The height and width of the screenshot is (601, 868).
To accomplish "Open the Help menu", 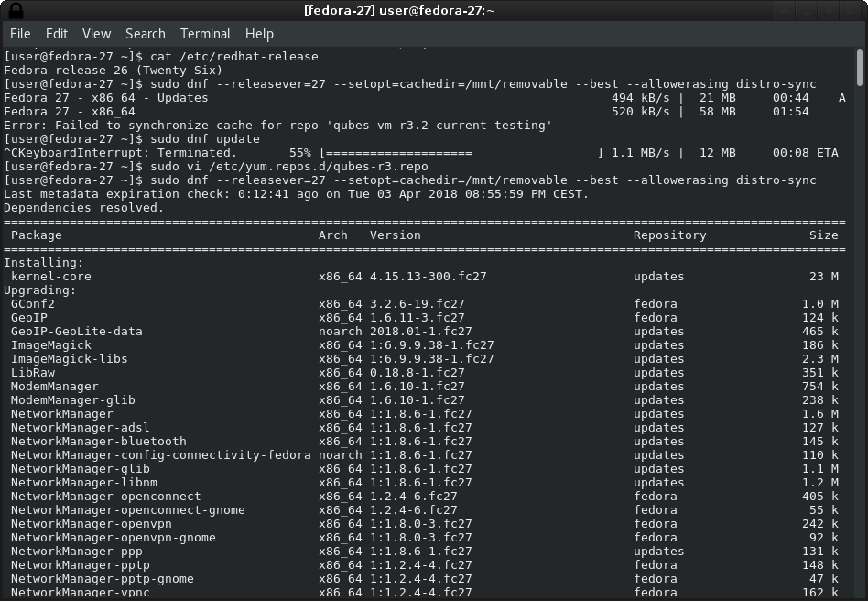I will pyautogui.click(x=260, y=34).
